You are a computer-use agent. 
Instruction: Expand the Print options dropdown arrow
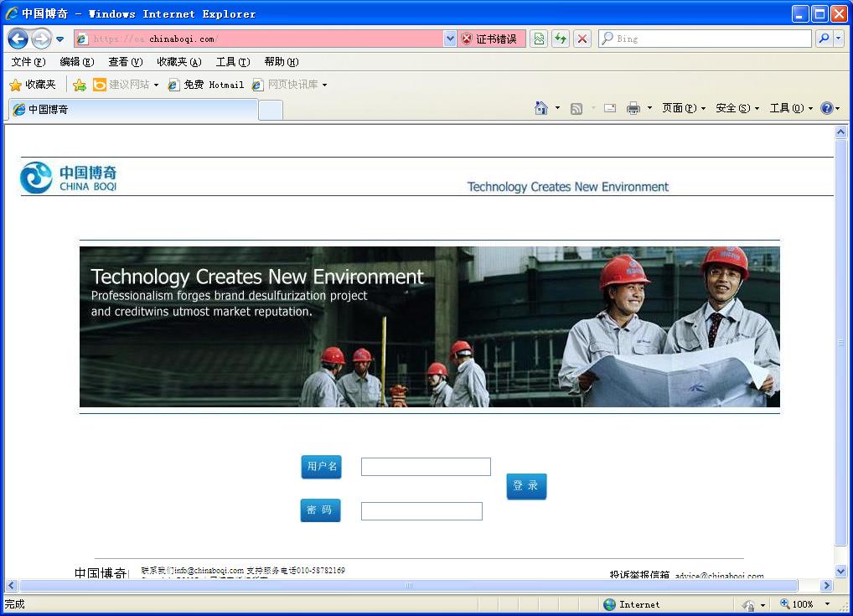[649, 108]
